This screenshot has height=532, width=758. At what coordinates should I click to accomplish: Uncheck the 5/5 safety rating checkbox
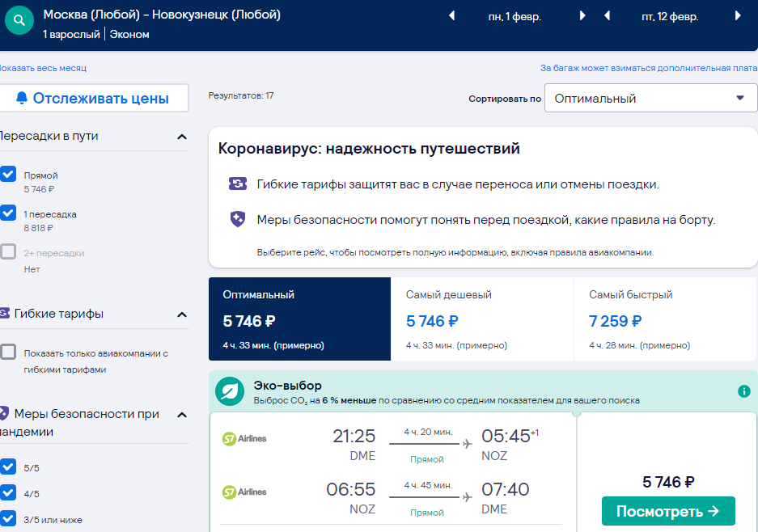tap(8, 467)
